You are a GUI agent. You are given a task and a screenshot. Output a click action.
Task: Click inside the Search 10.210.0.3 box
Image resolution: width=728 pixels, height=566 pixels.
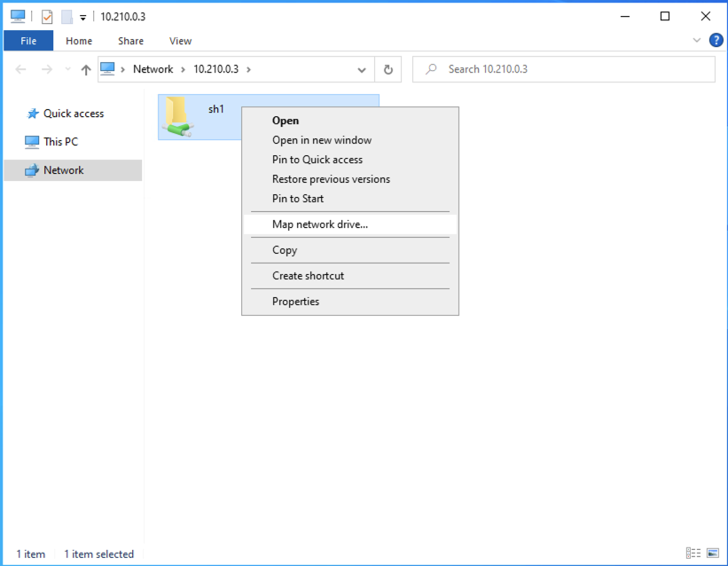click(563, 69)
